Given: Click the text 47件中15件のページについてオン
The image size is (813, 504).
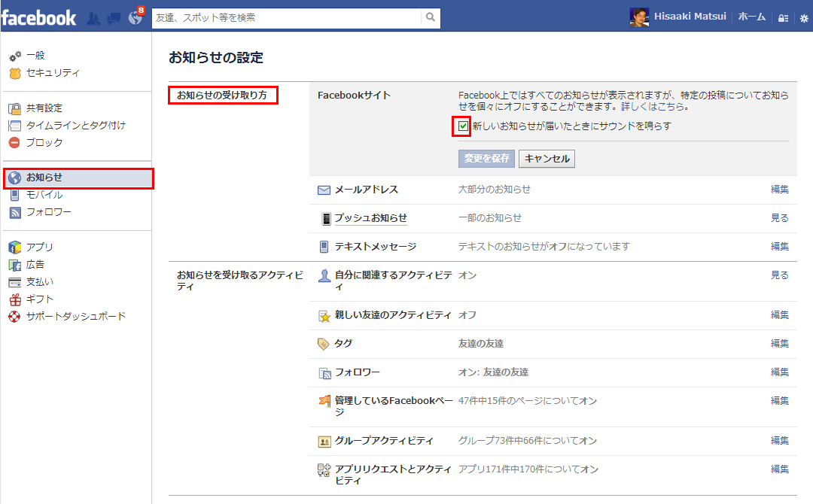Looking at the screenshot, I should pyautogui.click(x=528, y=400).
